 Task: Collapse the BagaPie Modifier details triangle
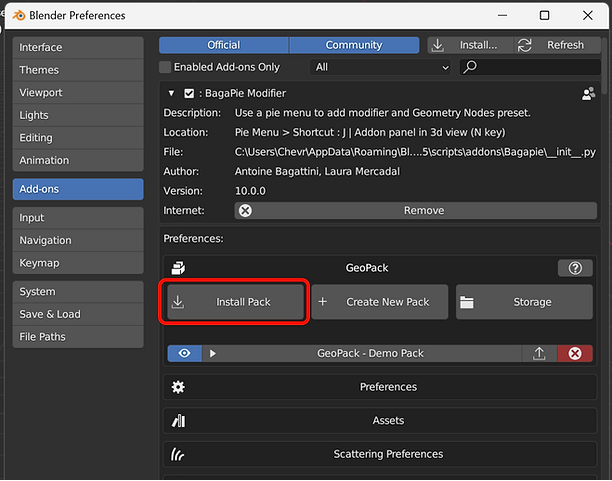pyautogui.click(x=172, y=93)
